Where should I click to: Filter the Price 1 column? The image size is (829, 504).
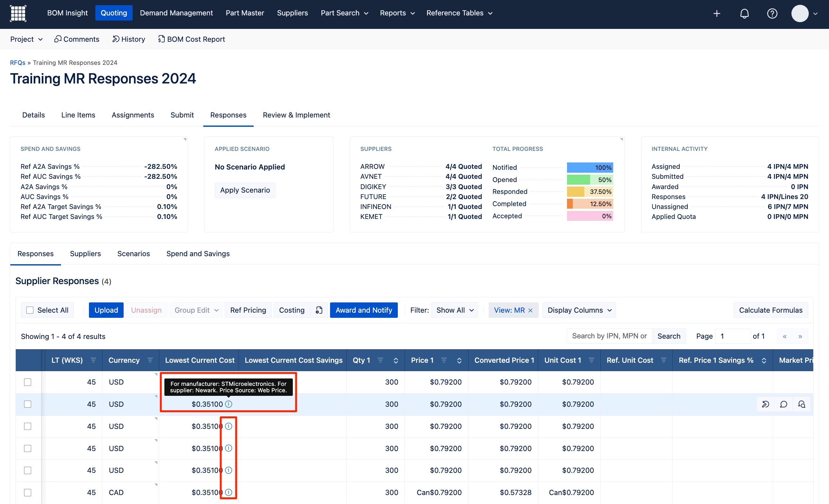click(x=444, y=360)
